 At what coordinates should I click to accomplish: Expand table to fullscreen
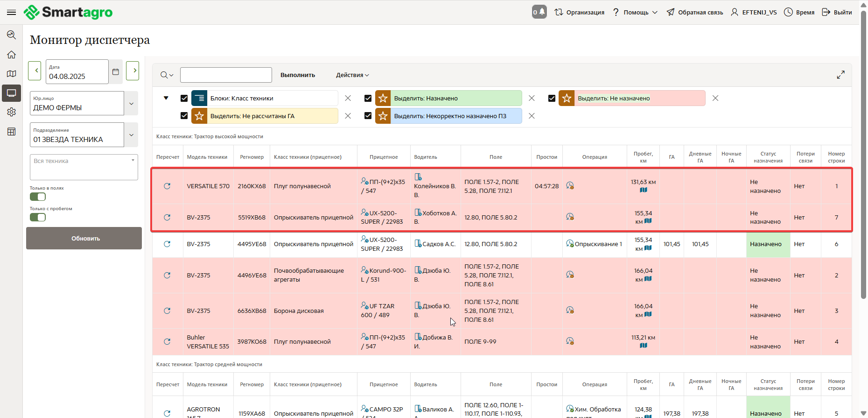[840, 75]
